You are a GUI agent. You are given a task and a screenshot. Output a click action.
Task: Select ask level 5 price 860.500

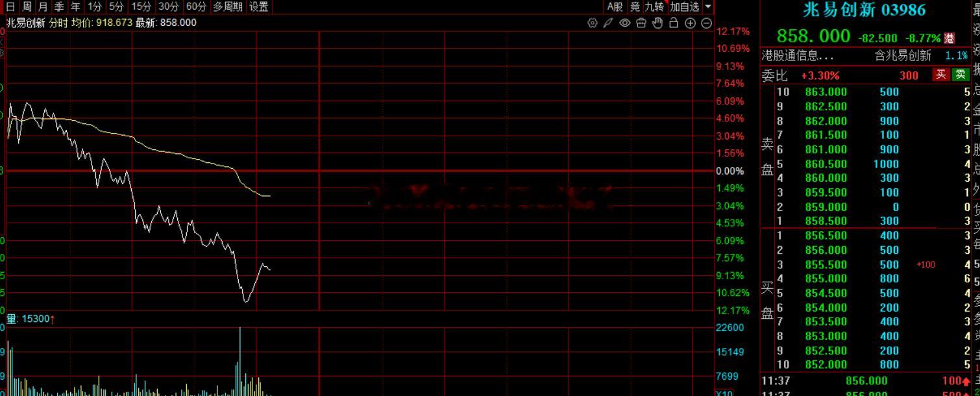pos(826,164)
